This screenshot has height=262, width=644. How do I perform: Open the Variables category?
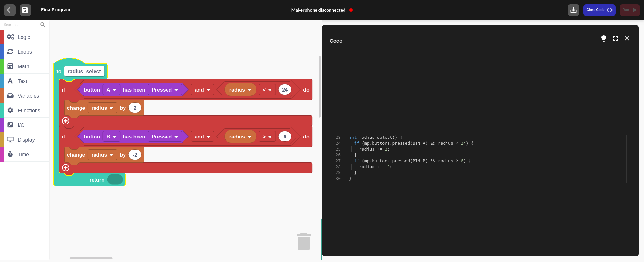tap(25, 96)
